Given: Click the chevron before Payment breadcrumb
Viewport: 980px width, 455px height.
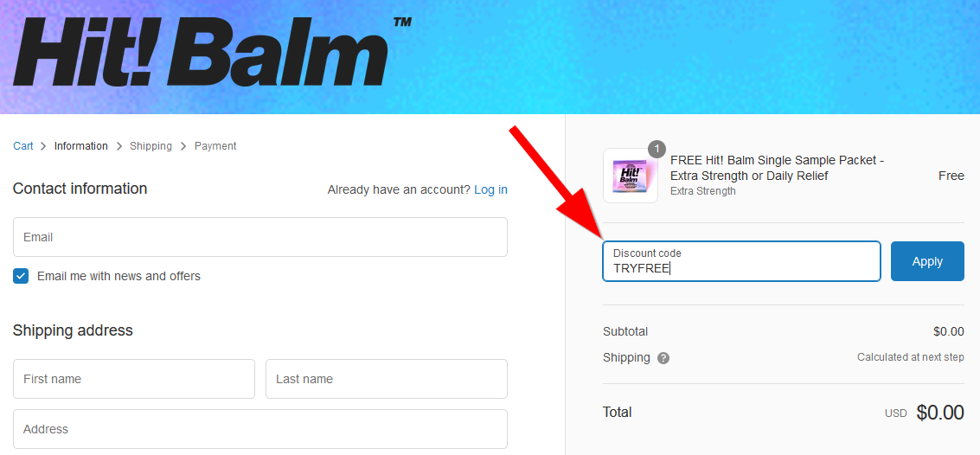Looking at the screenshot, I should [183, 146].
